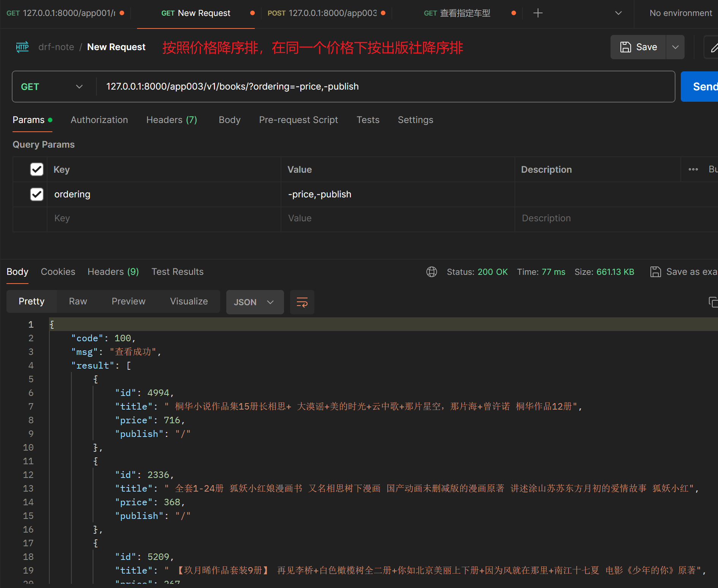Select the Preview view
Viewport: 718px width, 588px height.
coord(128,301)
